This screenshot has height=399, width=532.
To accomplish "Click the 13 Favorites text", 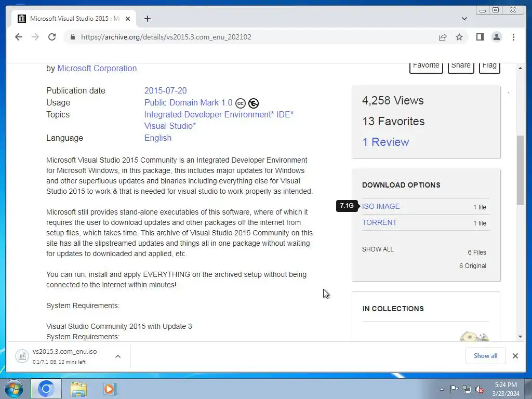I will point(394,121).
